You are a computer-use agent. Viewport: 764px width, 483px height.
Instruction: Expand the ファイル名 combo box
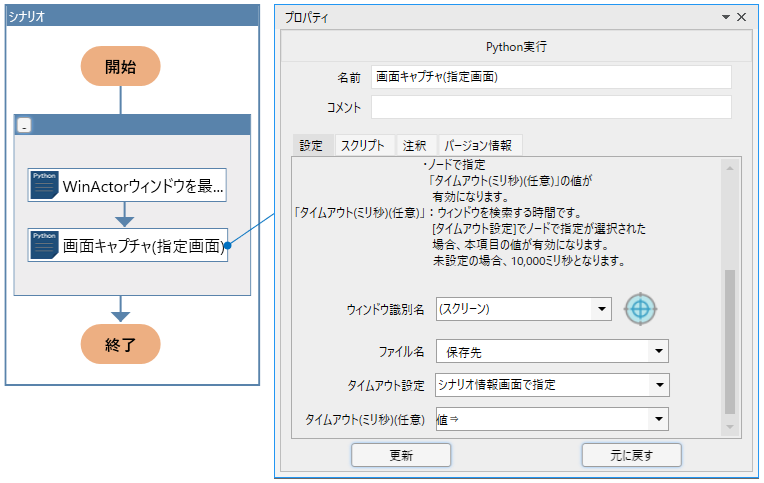[x=657, y=352]
